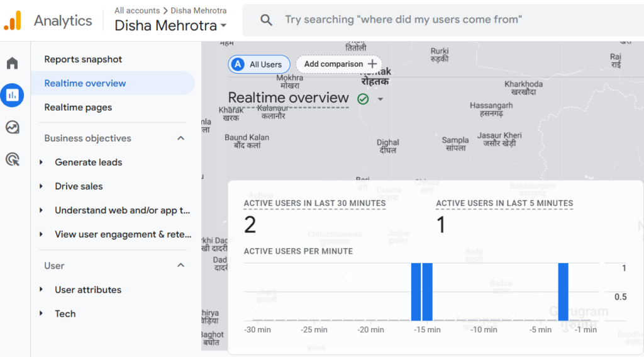Open the Home icon in sidebar

[13, 63]
